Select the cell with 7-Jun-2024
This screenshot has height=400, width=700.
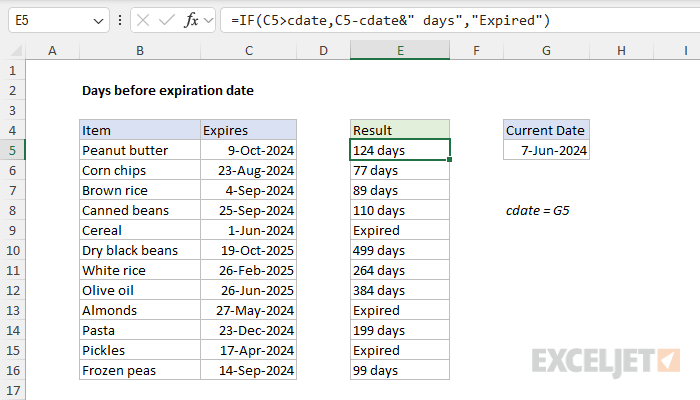546,150
